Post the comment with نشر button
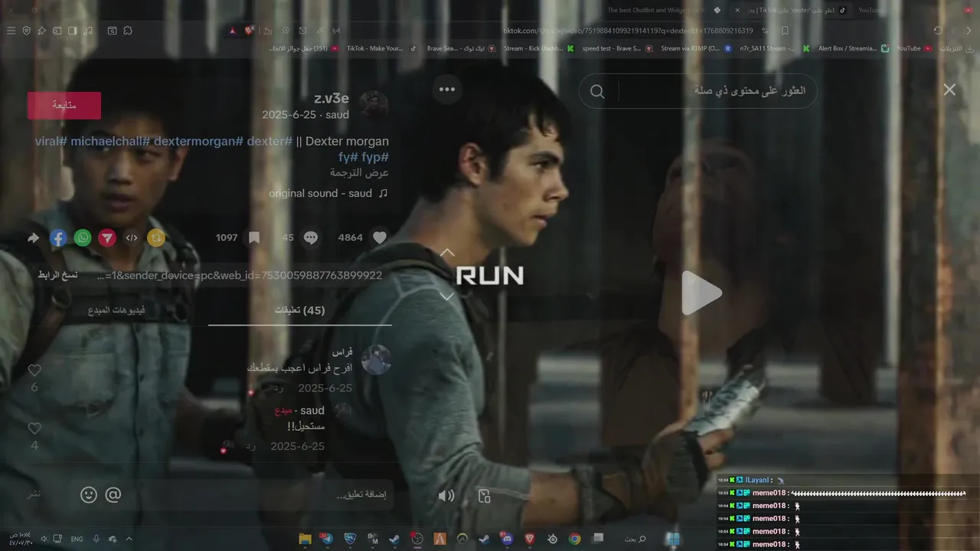 (34, 494)
